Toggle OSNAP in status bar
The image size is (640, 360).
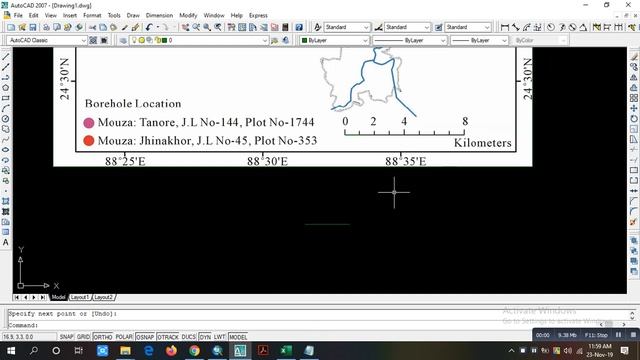145,337
